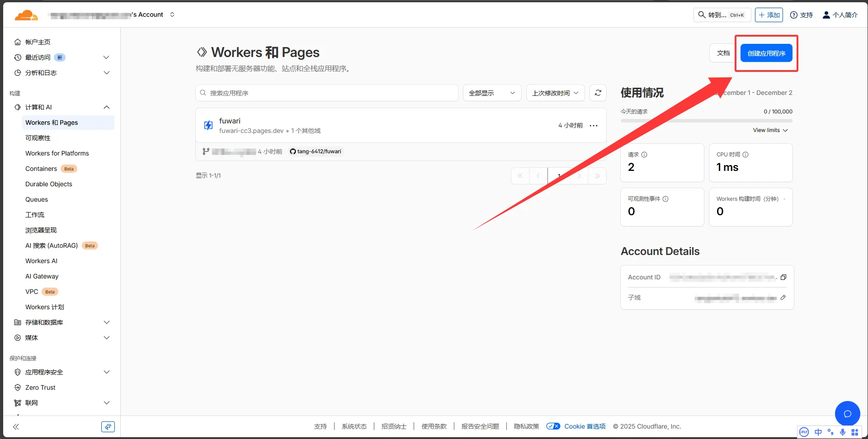Open the blue chat bubble assistant
868x439 pixels.
coord(847,413)
